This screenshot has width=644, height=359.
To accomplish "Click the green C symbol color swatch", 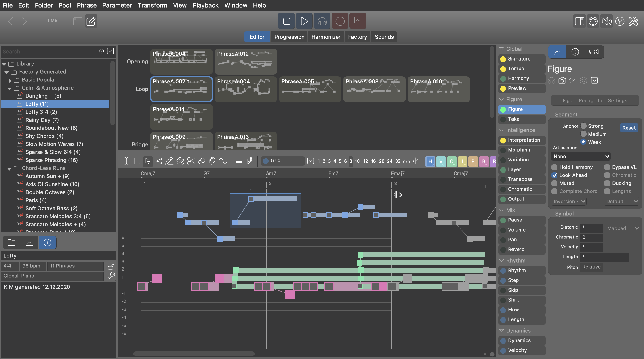I will coord(452,161).
